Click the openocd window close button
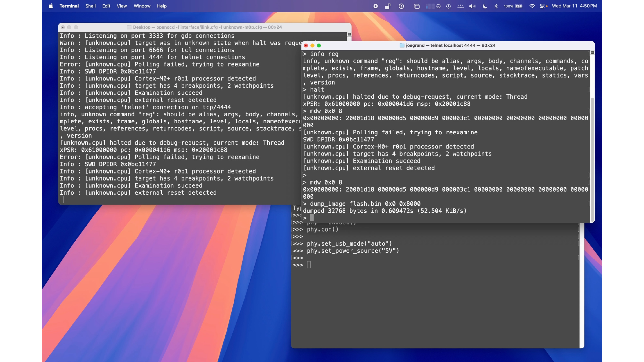This screenshot has width=644, height=362. tap(63, 27)
